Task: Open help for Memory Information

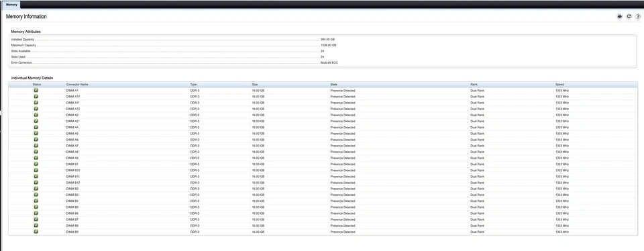Action: coord(638,16)
